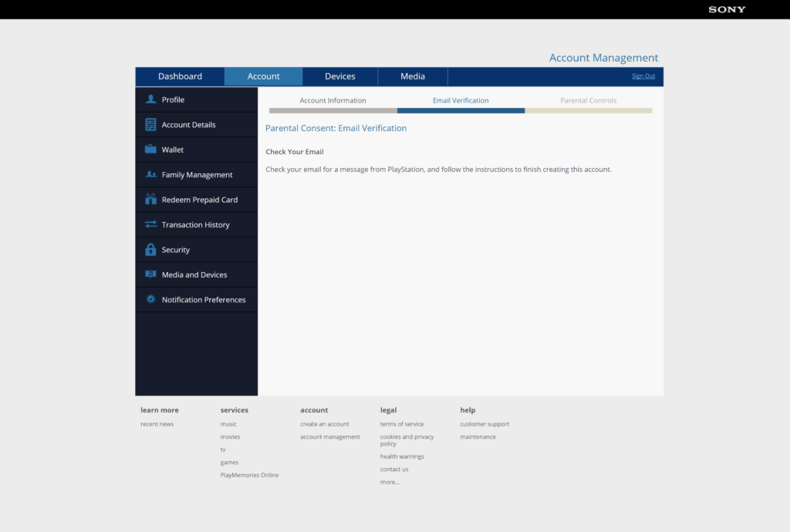Click more... under the legal section
Image resolution: width=790 pixels, height=532 pixels.
pyautogui.click(x=390, y=481)
